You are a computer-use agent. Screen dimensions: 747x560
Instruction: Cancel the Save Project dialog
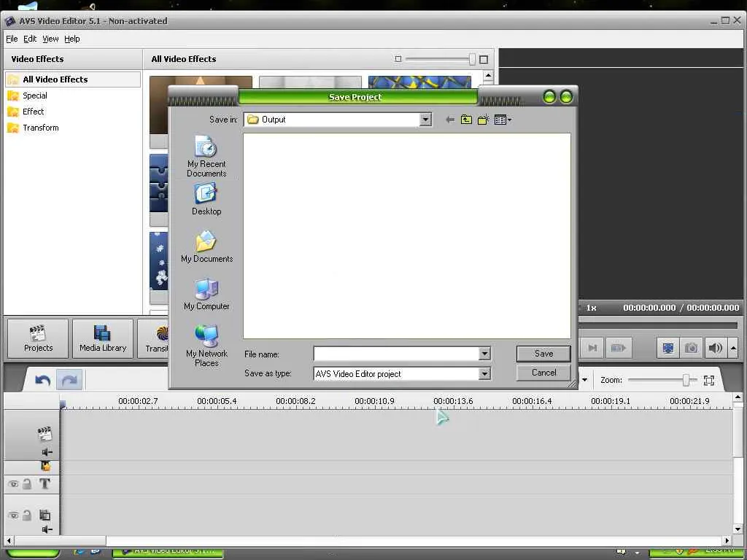click(543, 373)
